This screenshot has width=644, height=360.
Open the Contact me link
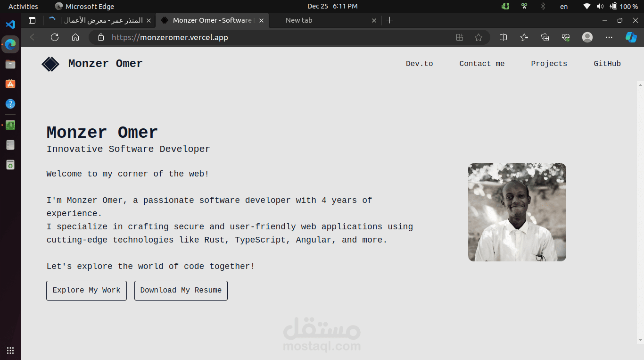(482, 64)
